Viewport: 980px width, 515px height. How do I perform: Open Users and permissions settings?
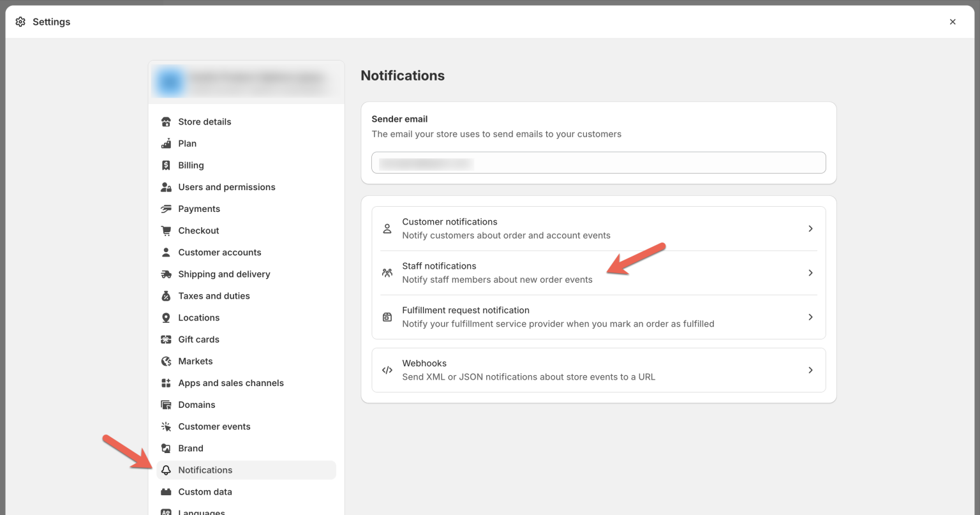pos(227,187)
